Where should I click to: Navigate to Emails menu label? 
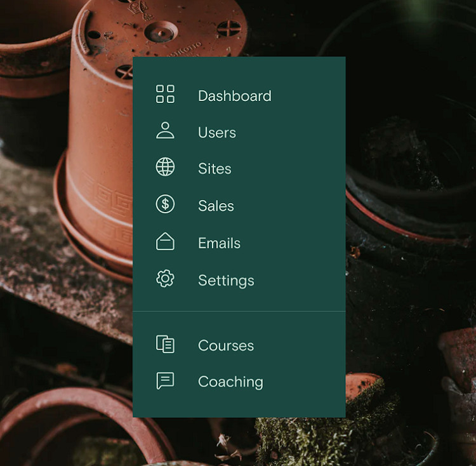pyautogui.click(x=219, y=243)
